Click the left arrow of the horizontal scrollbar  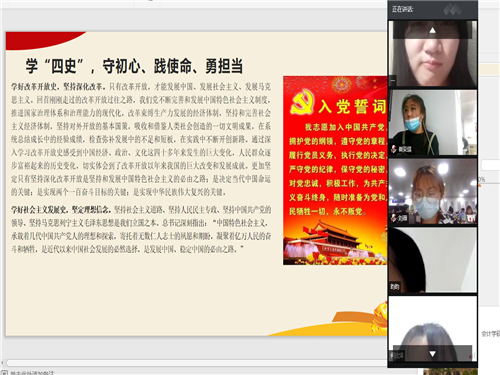tap(2, 363)
